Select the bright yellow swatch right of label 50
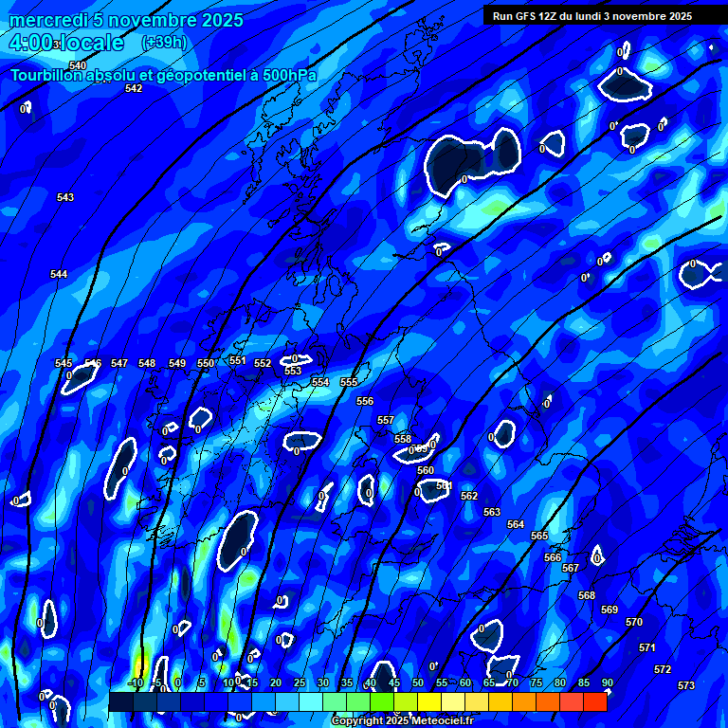The height and width of the screenshot is (728, 728). click(x=429, y=702)
